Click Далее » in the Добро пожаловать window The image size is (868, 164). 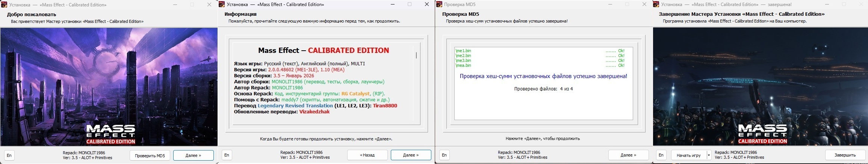pyautogui.click(x=194, y=155)
